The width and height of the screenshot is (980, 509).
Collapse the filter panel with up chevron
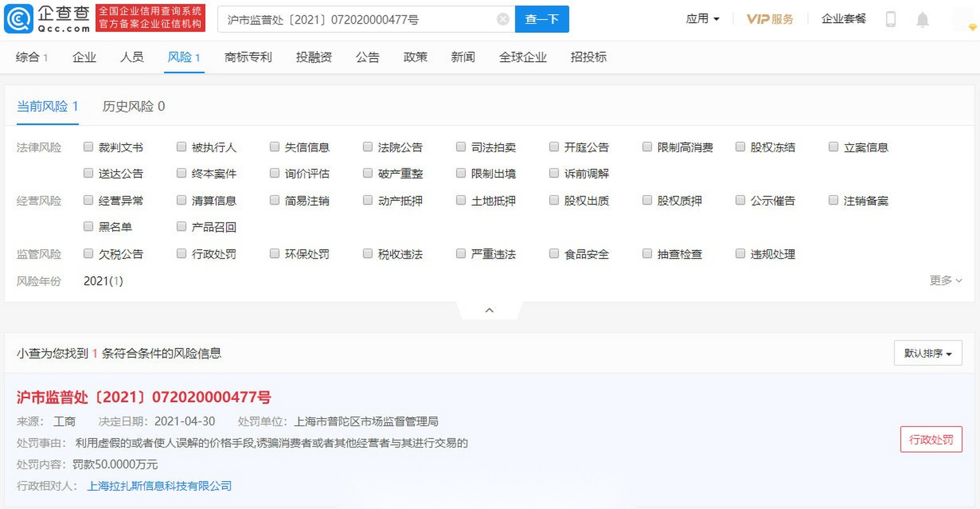[x=490, y=310]
